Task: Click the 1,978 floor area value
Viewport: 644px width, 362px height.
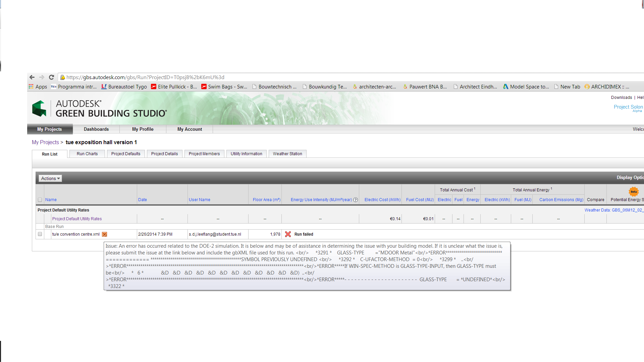Action: 275,234
